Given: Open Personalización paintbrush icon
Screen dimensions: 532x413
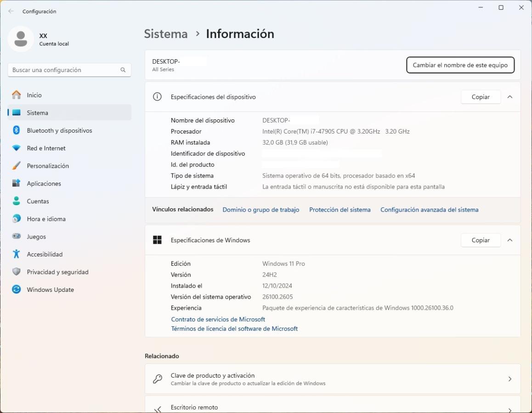Looking at the screenshot, I should [17, 166].
